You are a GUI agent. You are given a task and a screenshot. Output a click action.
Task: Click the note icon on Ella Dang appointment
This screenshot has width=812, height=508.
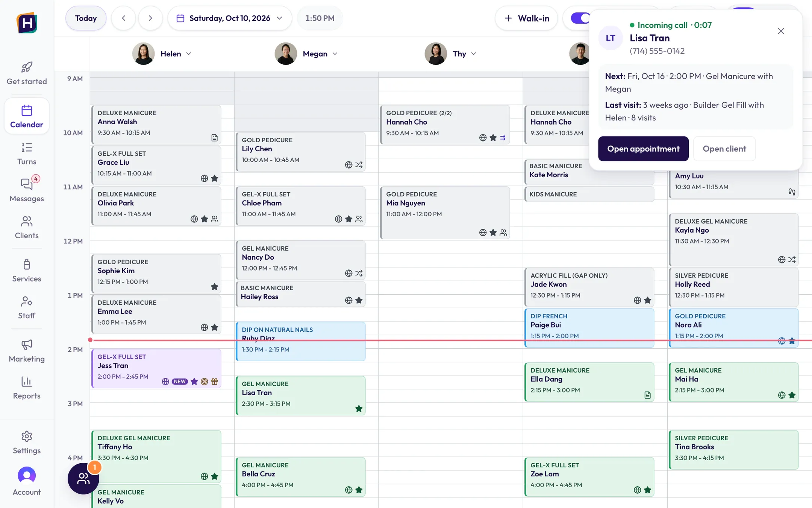coord(647,395)
